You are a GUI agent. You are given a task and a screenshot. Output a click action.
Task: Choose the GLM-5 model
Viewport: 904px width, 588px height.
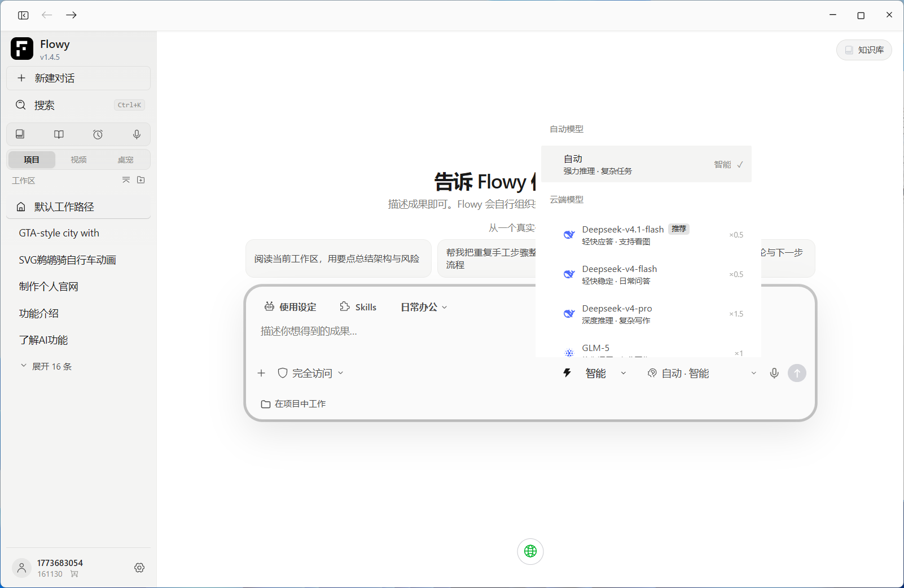coord(646,347)
